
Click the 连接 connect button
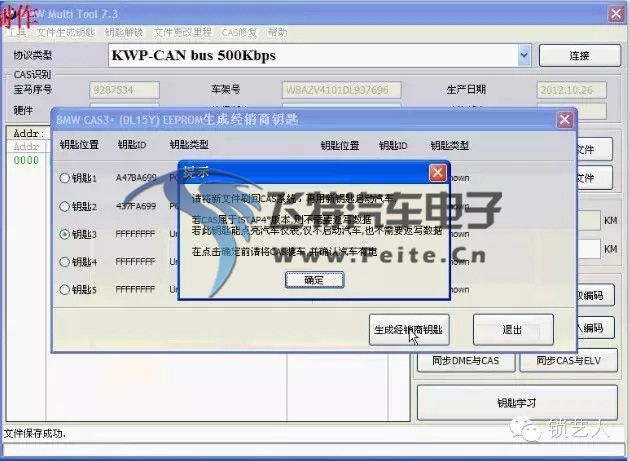coord(579,55)
